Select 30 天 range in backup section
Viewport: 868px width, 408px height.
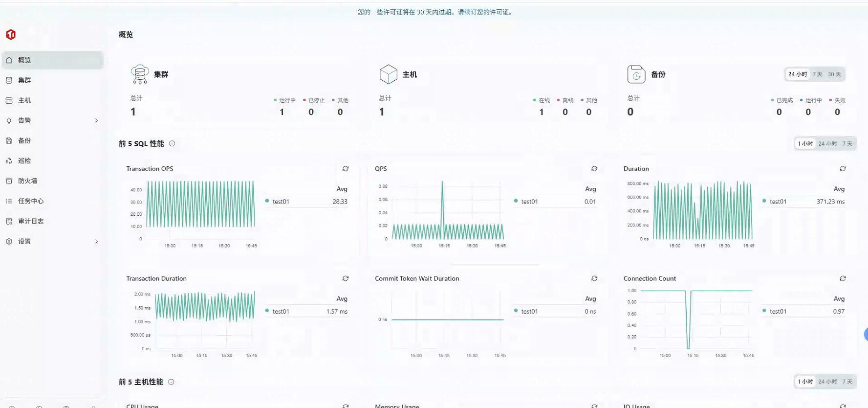[x=834, y=74]
